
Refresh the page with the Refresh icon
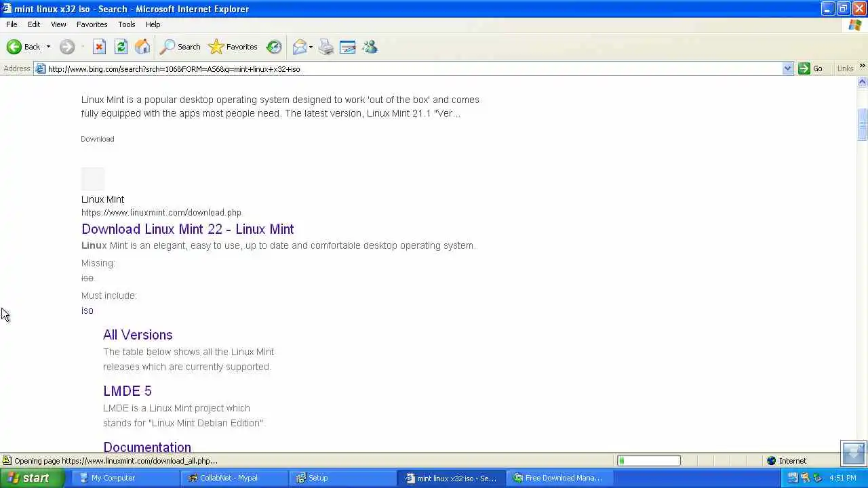121,47
